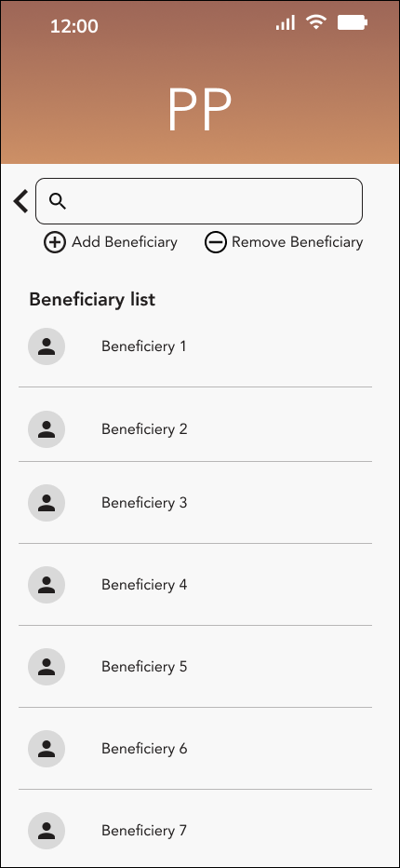Select Beneficiery 1 from the list
The width and height of the screenshot is (400, 868).
(x=195, y=346)
